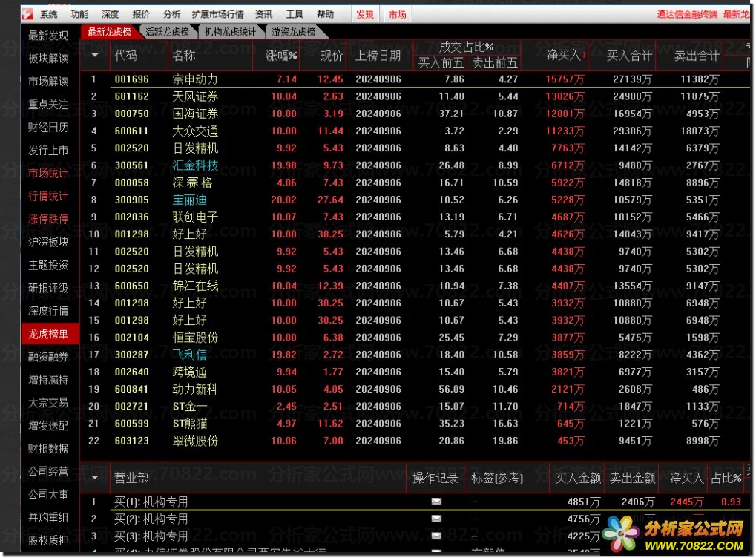The image size is (756, 558).
Task: Open envelope icon for 买(2) 机构专用
Action: pyautogui.click(x=436, y=519)
